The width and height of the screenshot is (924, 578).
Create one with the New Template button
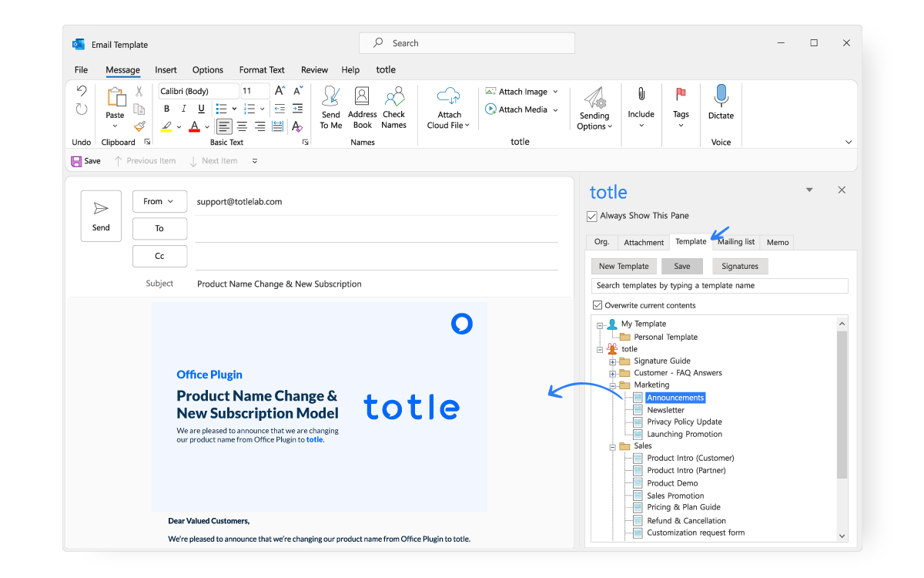[624, 265]
